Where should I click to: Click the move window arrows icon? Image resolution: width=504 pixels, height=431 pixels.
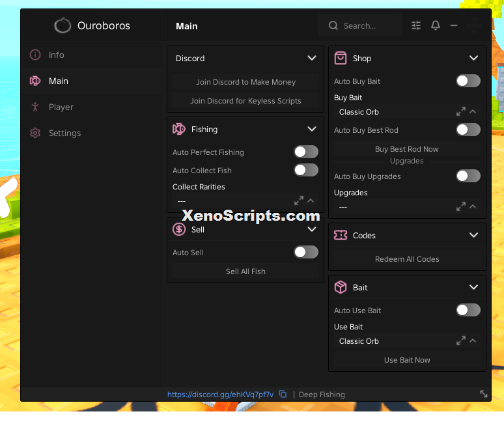point(474,25)
